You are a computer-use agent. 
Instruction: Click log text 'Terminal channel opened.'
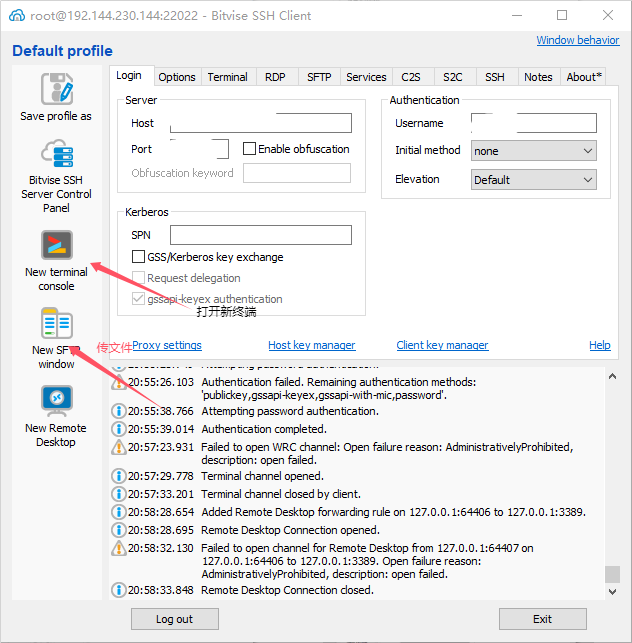pyautogui.click(x=262, y=476)
